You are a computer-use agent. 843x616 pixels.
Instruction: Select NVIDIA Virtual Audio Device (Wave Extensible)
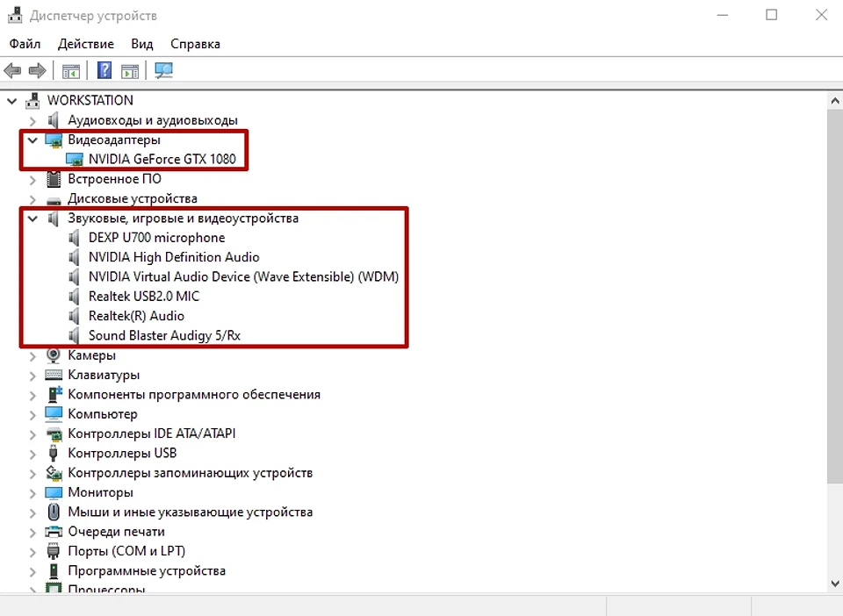tap(243, 277)
